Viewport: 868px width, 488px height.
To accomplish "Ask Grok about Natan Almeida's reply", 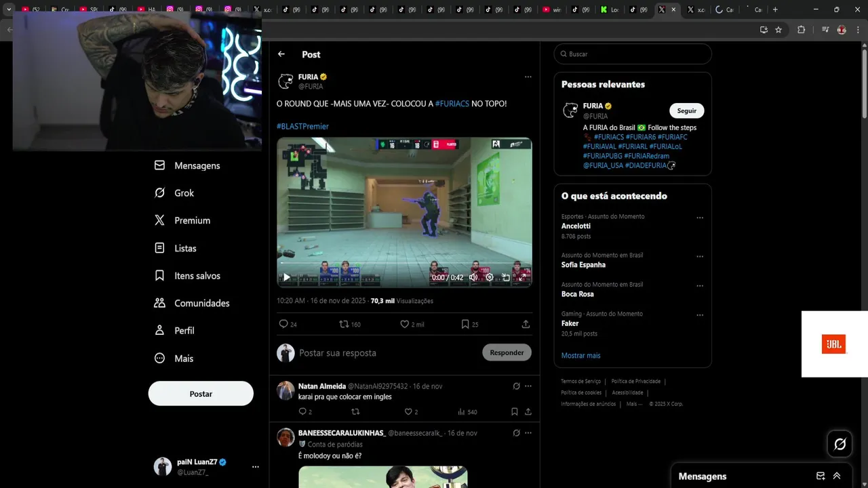I will click(x=516, y=386).
